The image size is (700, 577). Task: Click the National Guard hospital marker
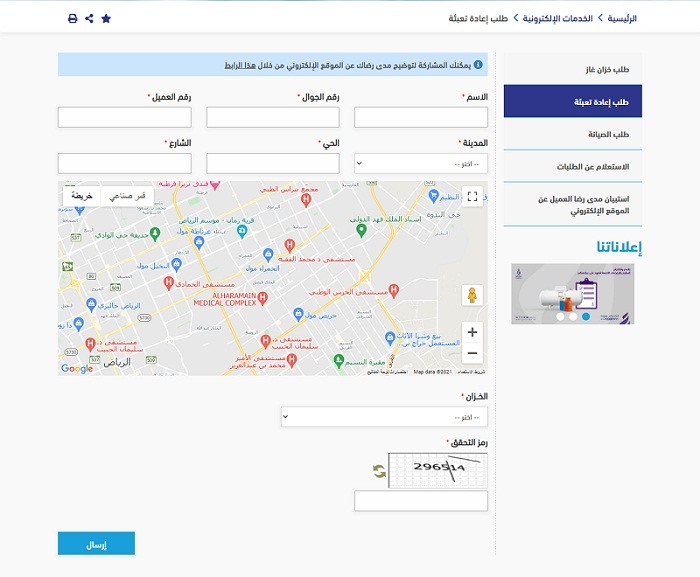pos(393,291)
